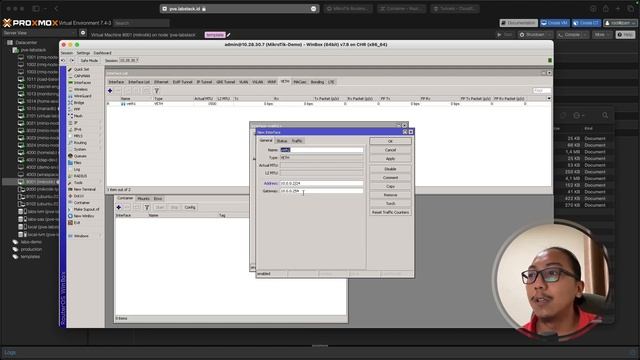Open Mesh in WinBox sidebar

coord(78,116)
